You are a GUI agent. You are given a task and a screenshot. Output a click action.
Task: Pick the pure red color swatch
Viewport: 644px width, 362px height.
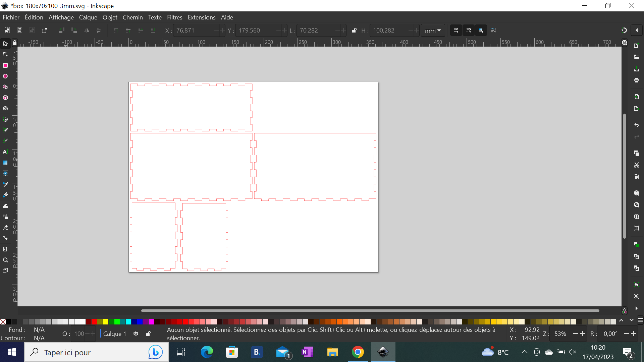point(94,322)
